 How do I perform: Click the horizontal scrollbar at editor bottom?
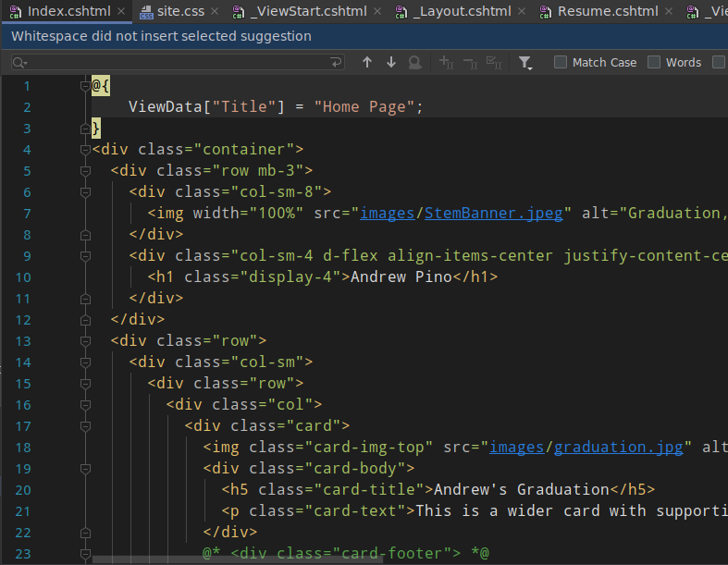[238, 560]
